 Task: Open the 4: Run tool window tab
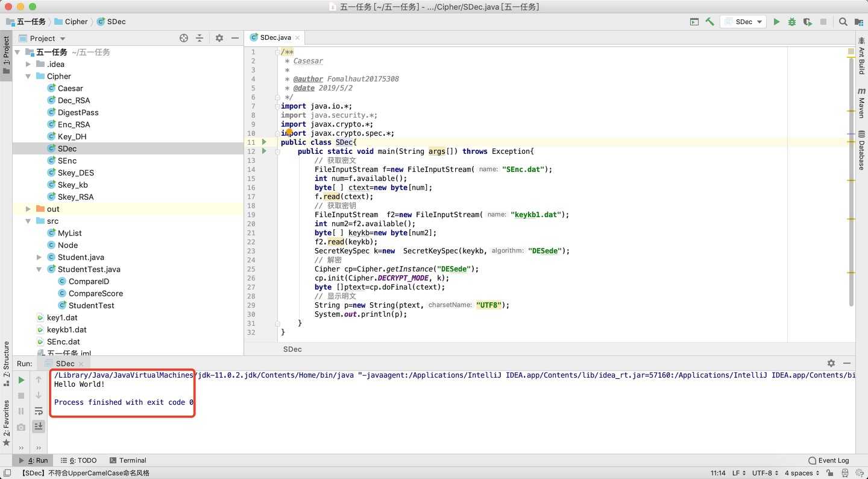(33, 460)
